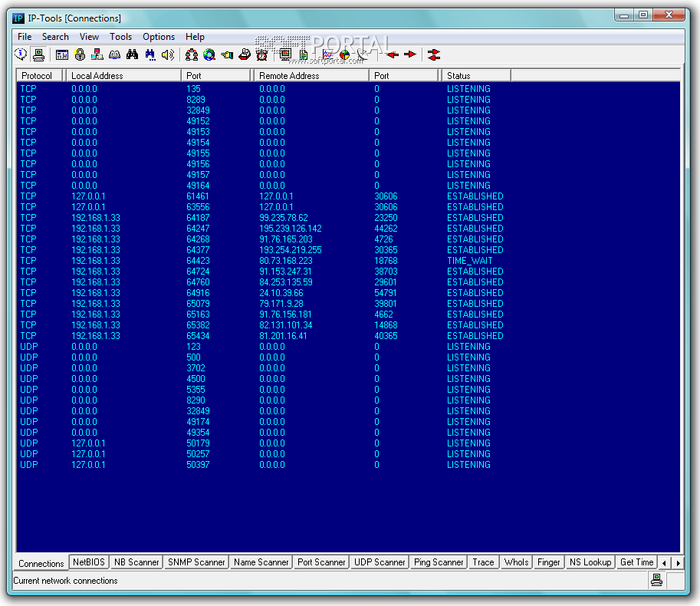Click the yellow document HTTP icon
The image size is (700, 606).
point(303,54)
